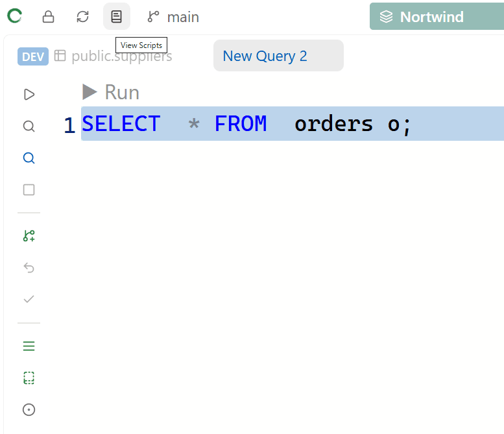Click the square stop icon in sidebar
The width and height of the screenshot is (504, 434).
coord(29,189)
